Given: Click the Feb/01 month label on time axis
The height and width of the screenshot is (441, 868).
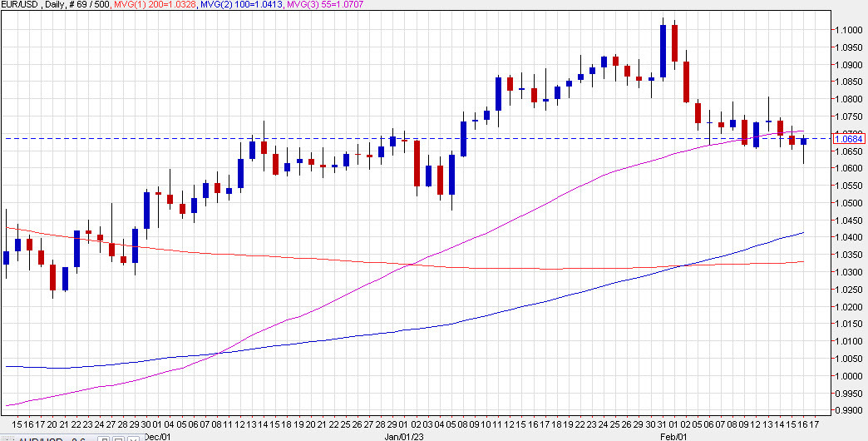Looking at the screenshot, I should click(x=672, y=437).
